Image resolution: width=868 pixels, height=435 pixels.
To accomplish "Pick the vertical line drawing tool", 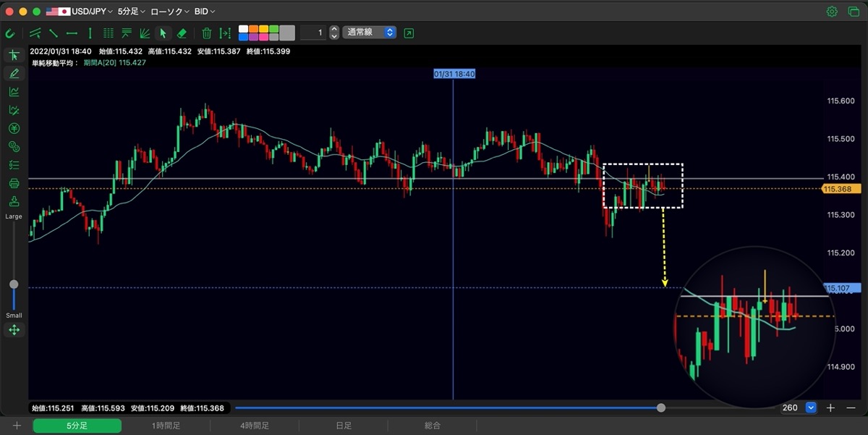I will click(x=90, y=33).
